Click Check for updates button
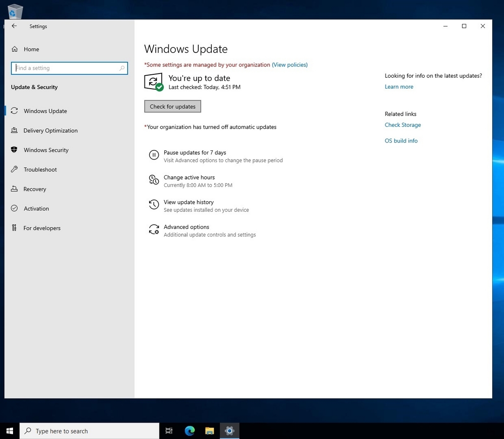This screenshot has width=504, height=439. click(x=173, y=106)
